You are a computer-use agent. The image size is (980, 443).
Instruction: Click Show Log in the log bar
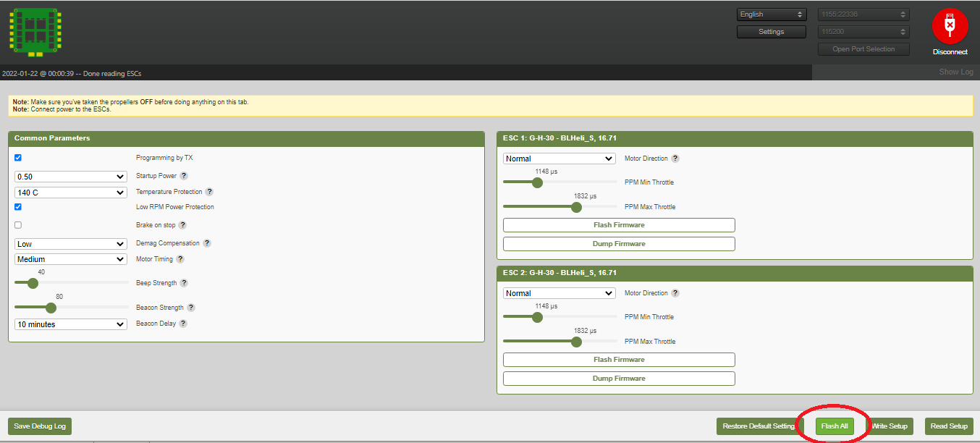955,72
